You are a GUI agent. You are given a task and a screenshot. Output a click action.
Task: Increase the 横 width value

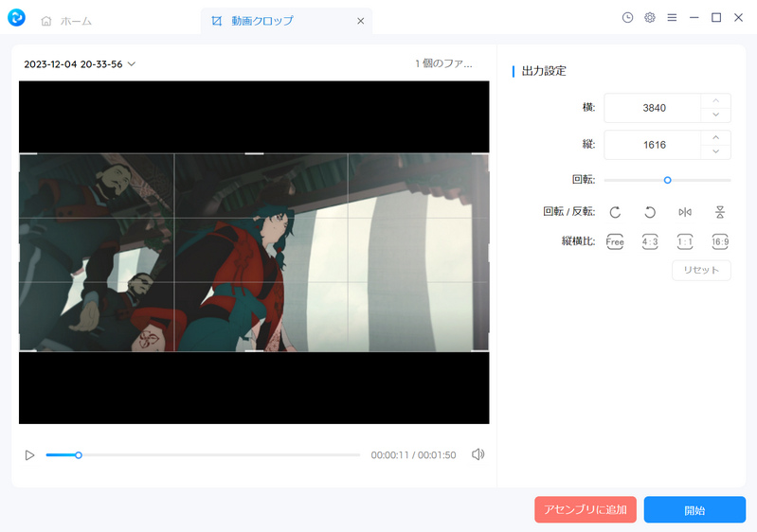[x=716, y=100]
